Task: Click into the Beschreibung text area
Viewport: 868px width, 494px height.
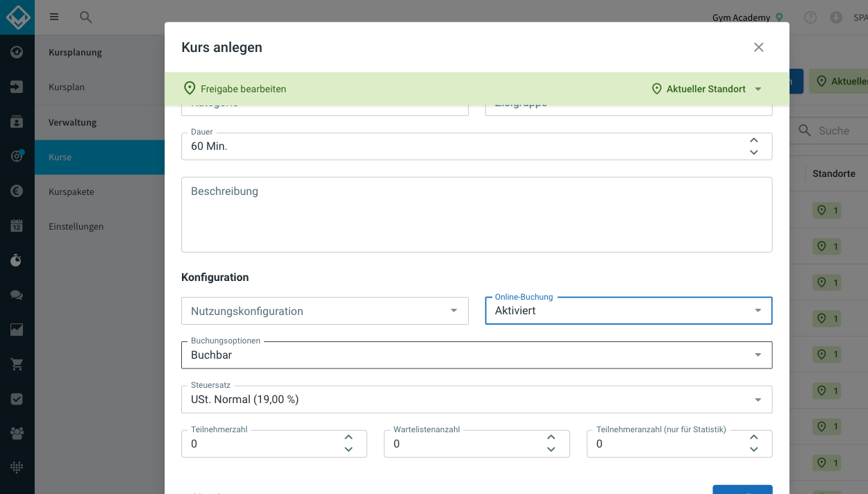Action: [476, 214]
